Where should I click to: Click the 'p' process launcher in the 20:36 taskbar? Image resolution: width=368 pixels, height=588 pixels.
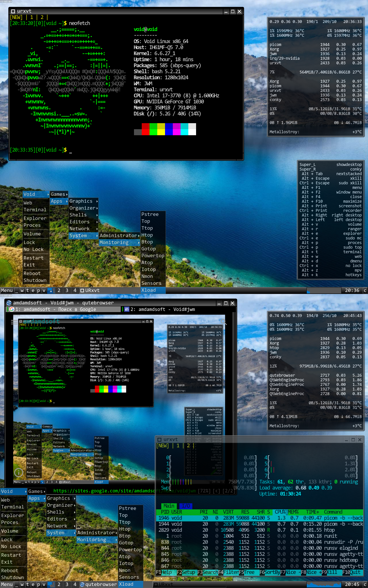point(39,290)
